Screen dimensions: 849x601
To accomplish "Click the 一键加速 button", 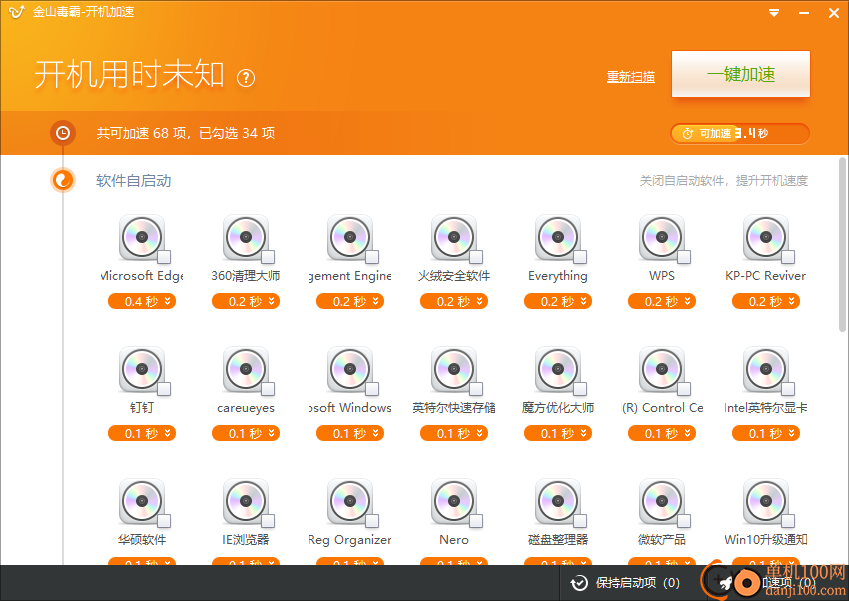I will (741, 74).
